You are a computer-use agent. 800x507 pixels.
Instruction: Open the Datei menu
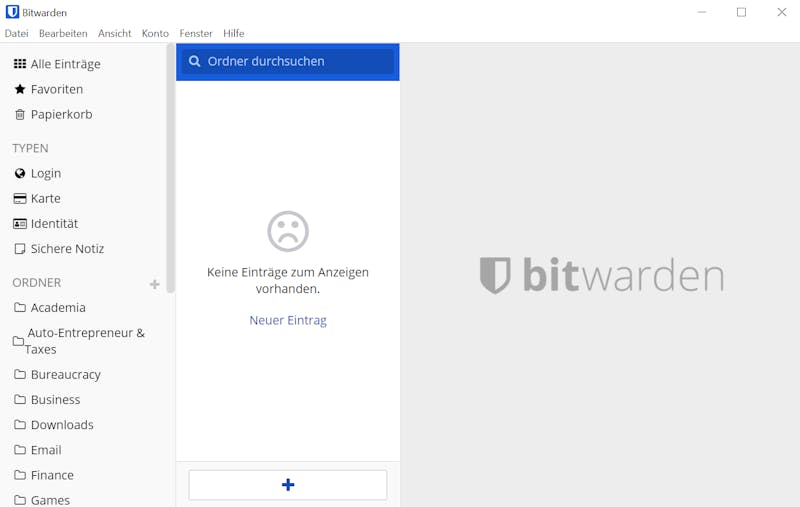tap(16, 33)
